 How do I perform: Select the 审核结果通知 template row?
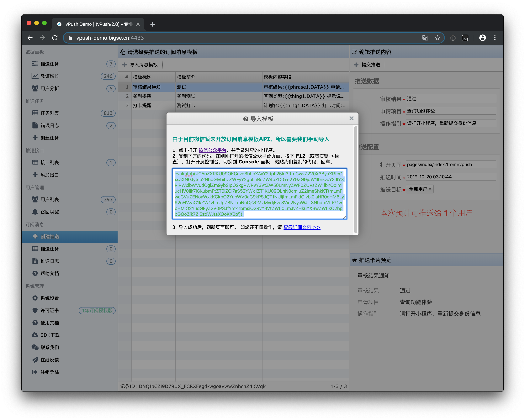[234, 87]
